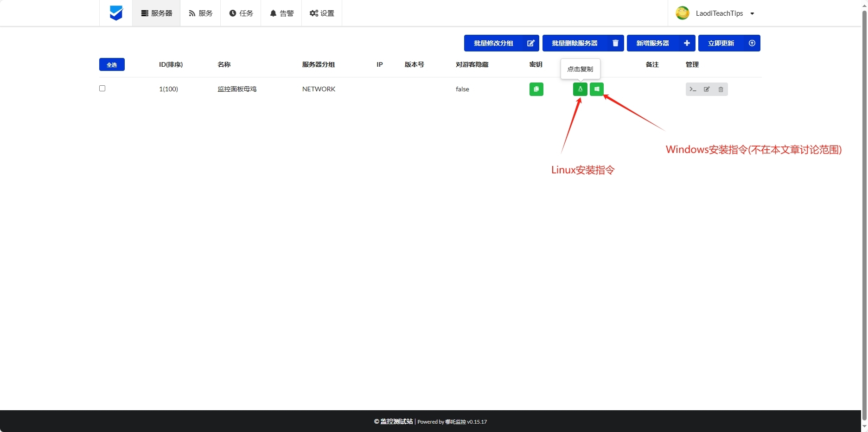Click the Nezha dashboard shield logo
This screenshot has height=432, width=868.
tap(116, 13)
